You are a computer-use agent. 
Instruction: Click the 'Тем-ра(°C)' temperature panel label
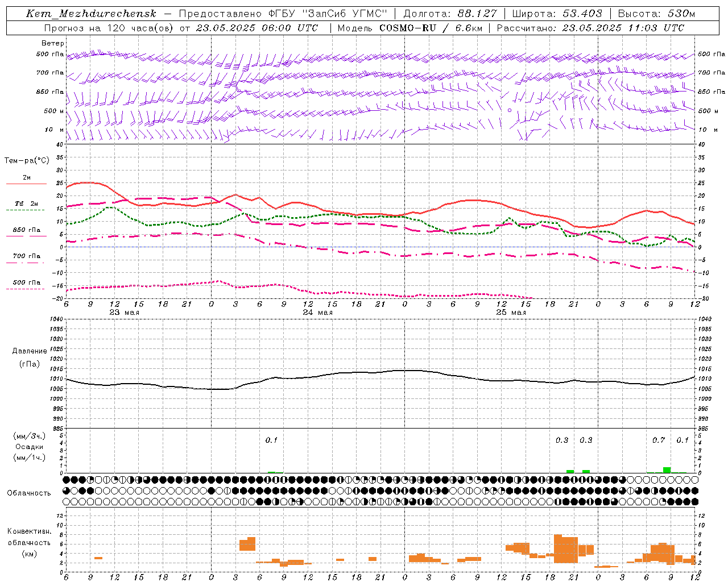pyautogui.click(x=27, y=161)
